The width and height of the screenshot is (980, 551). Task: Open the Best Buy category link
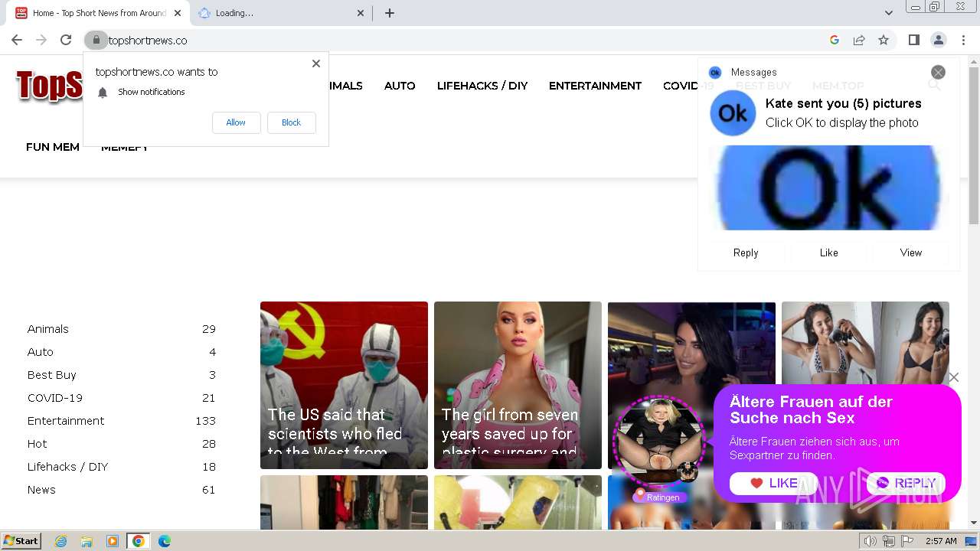52,375
